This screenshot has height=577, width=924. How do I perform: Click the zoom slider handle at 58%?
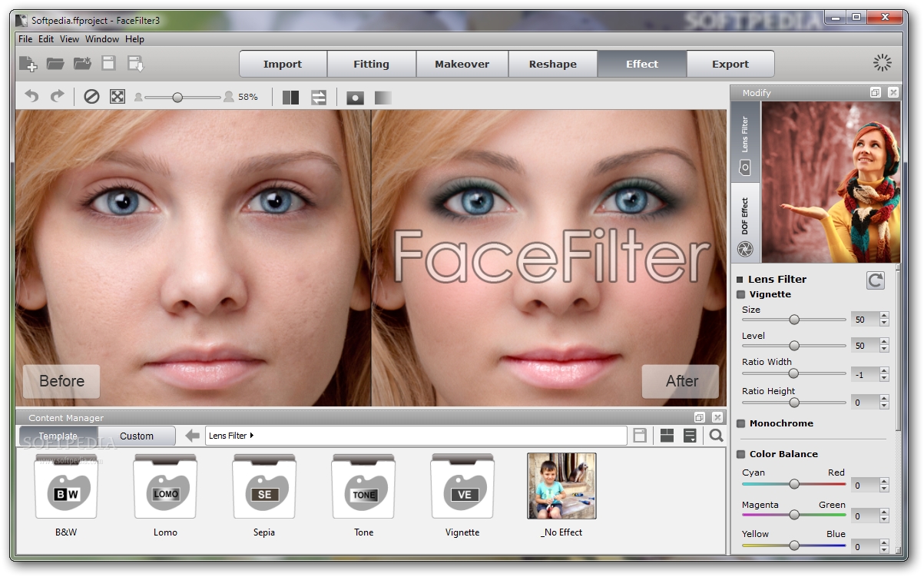tap(177, 98)
